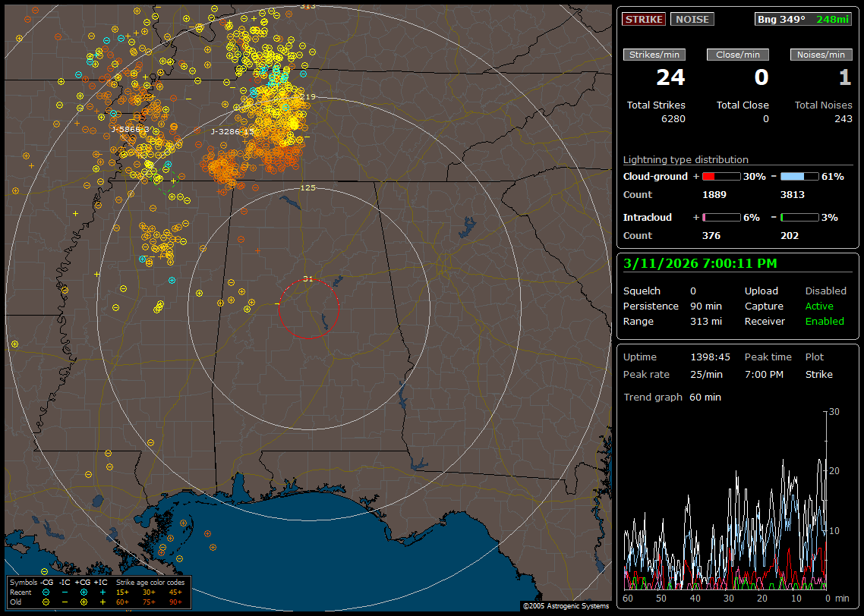Click the negative cloud-ground blue percentage bar
864x616 pixels.
coord(799,176)
